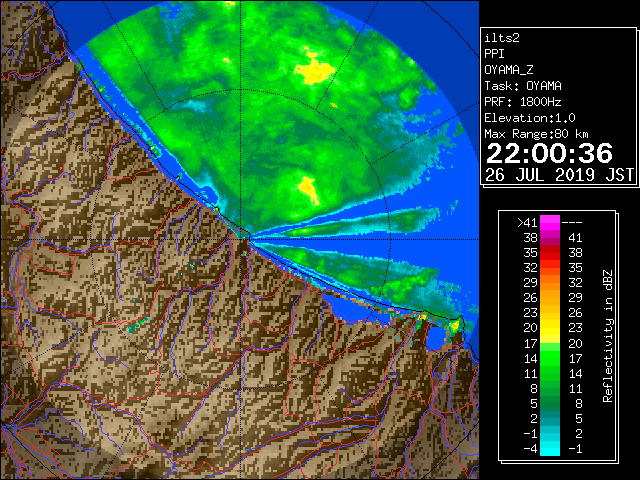This screenshot has width=640, height=480.
Task: Click the cyan -4 dBZ legend swatch
Action: click(550, 449)
